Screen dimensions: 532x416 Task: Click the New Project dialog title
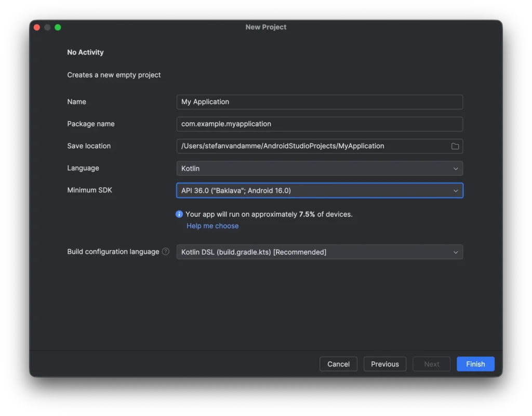click(x=266, y=27)
